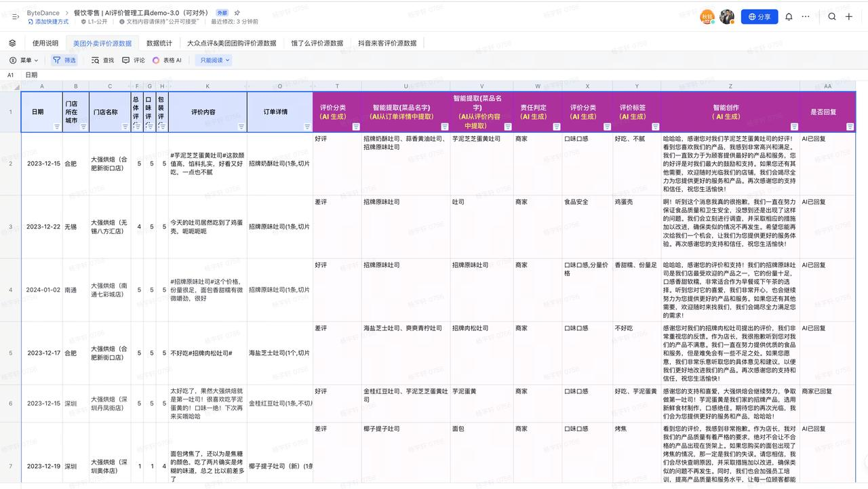The height and width of the screenshot is (489, 868).
Task: Click the plus icon to create new
Action: [x=849, y=17]
